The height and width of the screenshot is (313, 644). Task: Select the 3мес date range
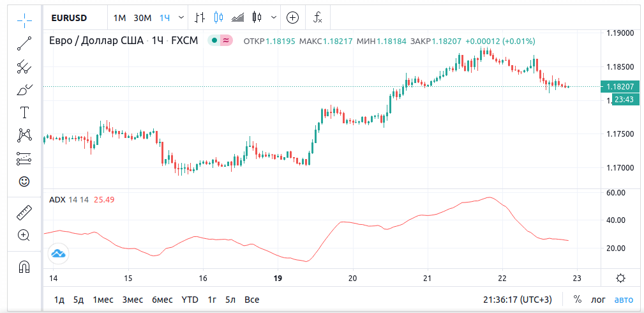click(133, 300)
